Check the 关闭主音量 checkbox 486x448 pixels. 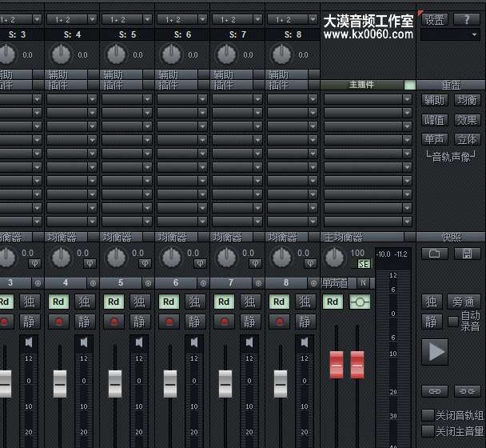point(428,431)
